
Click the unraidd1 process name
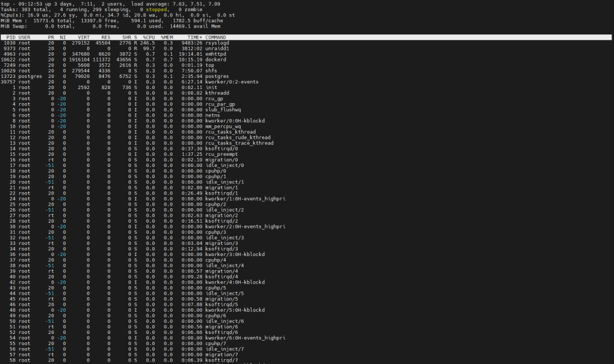(217, 48)
